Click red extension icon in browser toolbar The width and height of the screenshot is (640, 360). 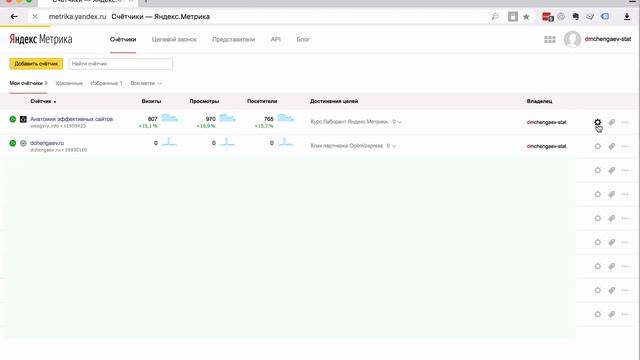coord(547,17)
